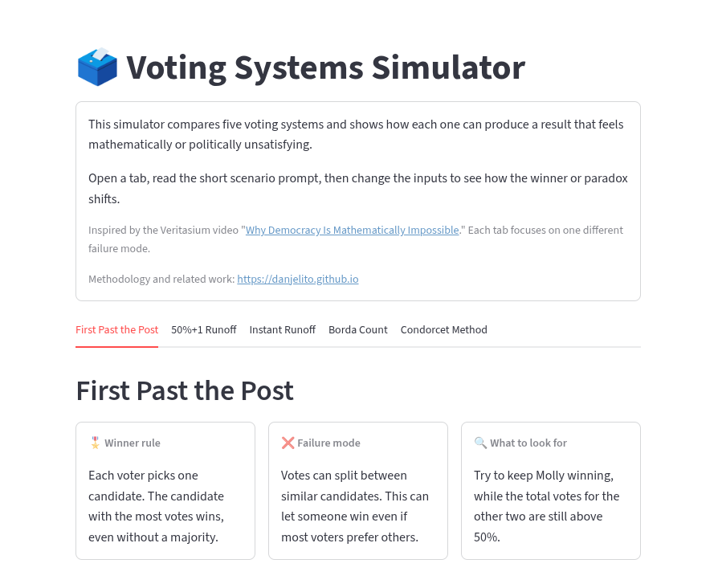
Task: Click the intro paragraph about five voting systems
Action: pyautogui.click(x=356, y=135)
